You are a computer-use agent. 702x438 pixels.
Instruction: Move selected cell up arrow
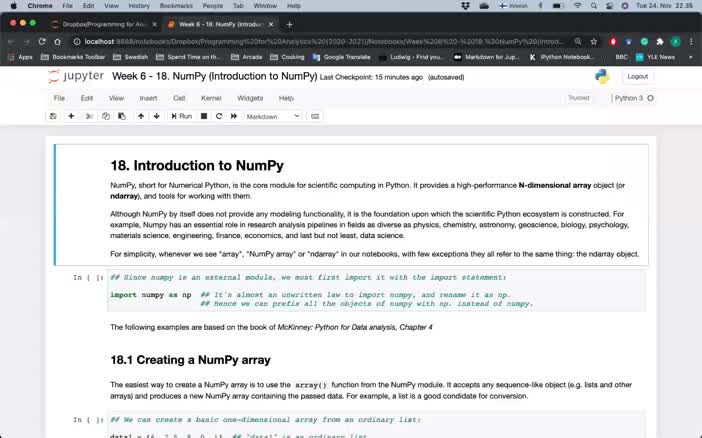[x=141, y=116]
